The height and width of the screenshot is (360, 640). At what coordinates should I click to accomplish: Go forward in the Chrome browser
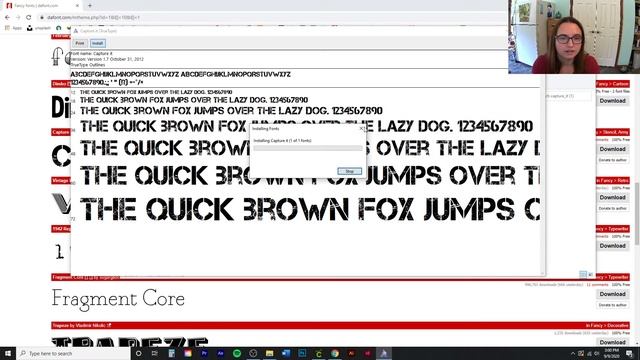coord(18,18)
